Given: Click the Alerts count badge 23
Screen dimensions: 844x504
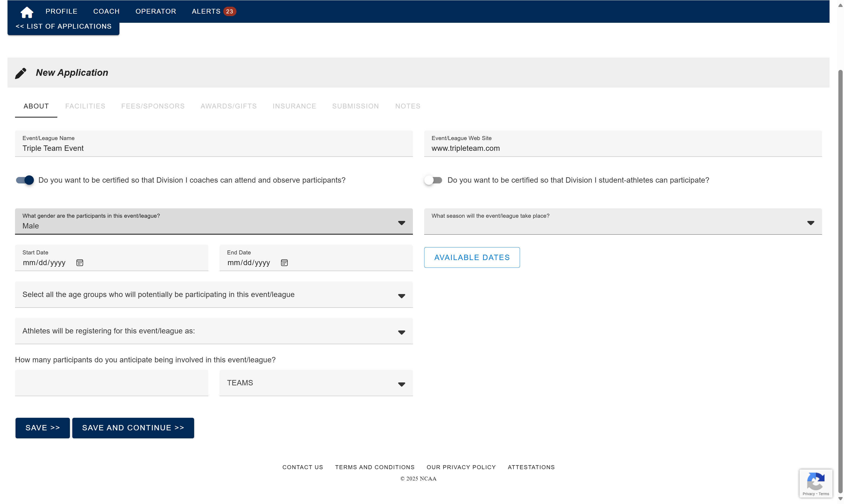Looking at the screenshot, I should [229, 11].
